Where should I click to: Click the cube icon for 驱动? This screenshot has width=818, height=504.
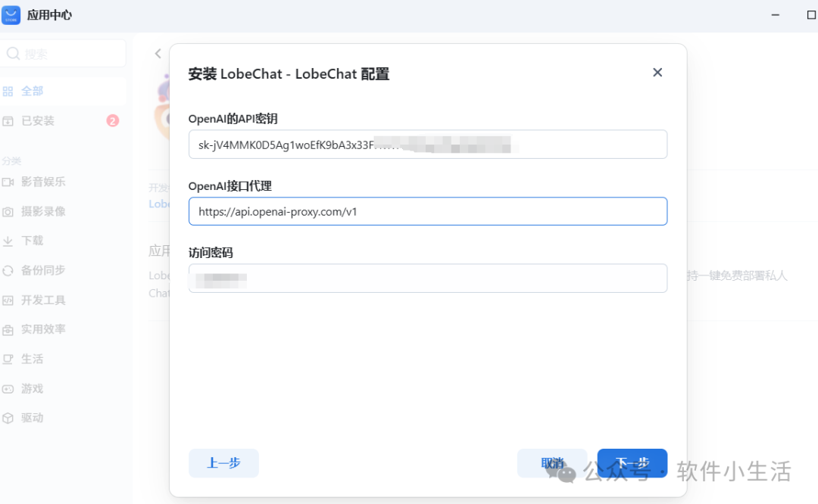[8, 418]
